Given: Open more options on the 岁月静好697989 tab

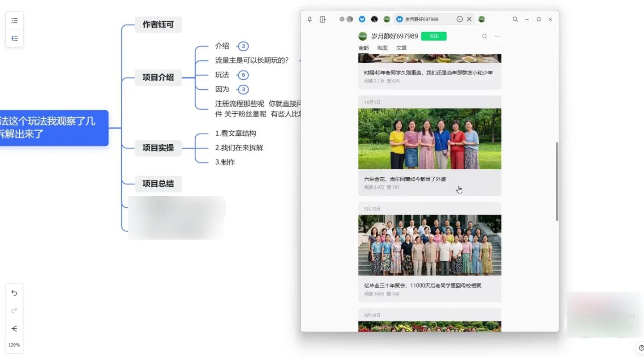Looking at the screenshot, I should point(459,19).
